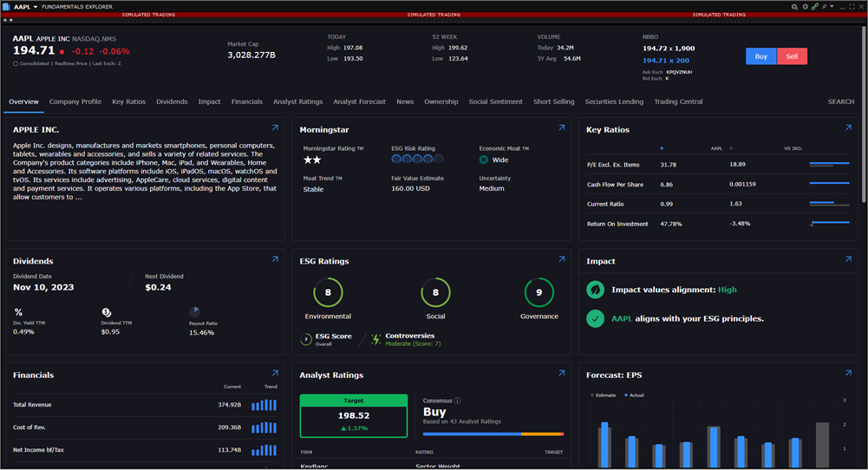
Task: Click the Estimate legend in Forecast: EPS
Action: click(603, 395)
